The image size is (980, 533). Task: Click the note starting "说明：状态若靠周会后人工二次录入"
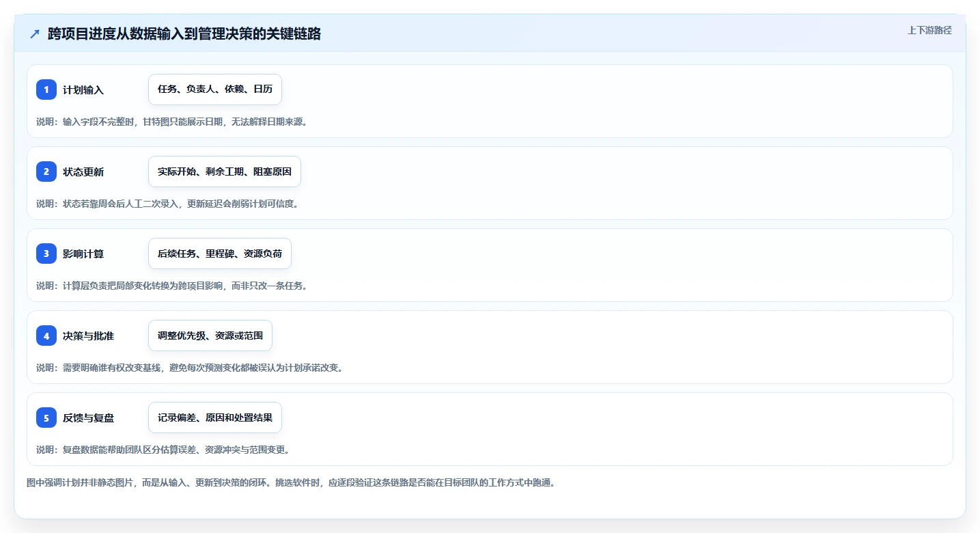(x=167, y=204)
